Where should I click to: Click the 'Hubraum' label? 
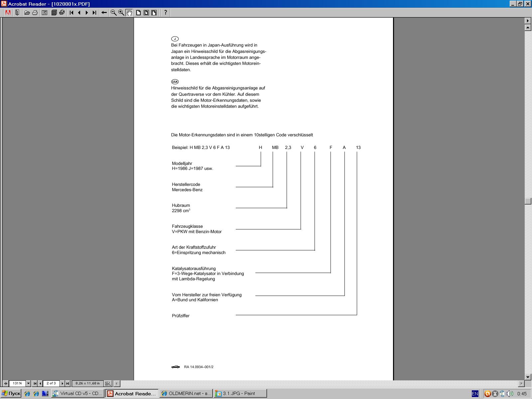click(181, 205)
